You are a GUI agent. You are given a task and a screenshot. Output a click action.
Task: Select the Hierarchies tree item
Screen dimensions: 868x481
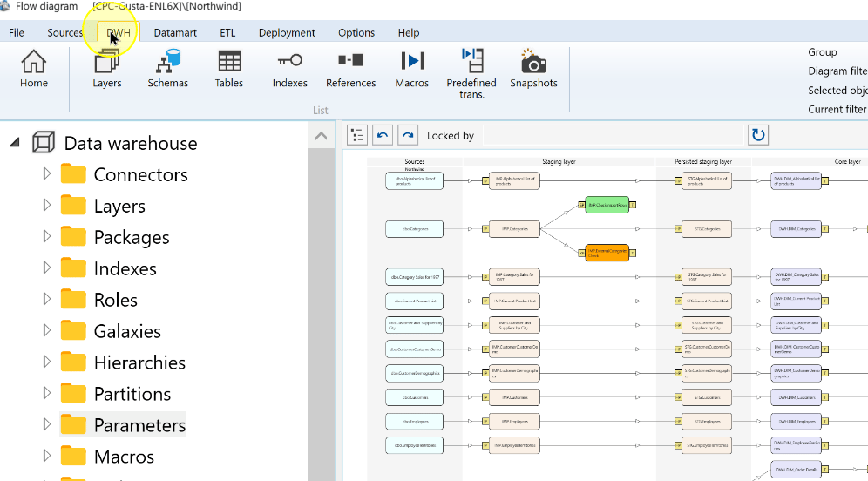click(x=139, y=362)
